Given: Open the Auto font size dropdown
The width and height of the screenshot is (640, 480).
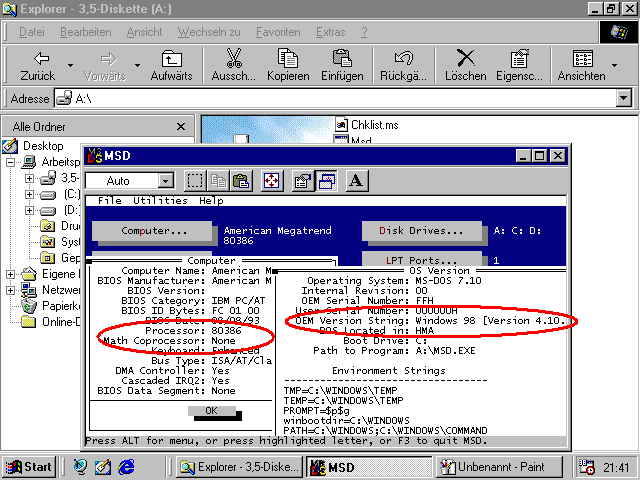Looking at the screenshot, I should (x=166, y=181).
